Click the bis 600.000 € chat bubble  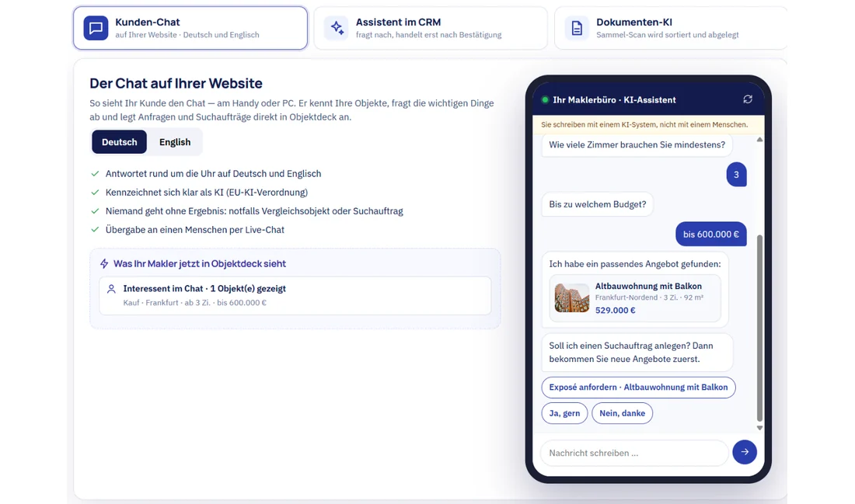711,234
